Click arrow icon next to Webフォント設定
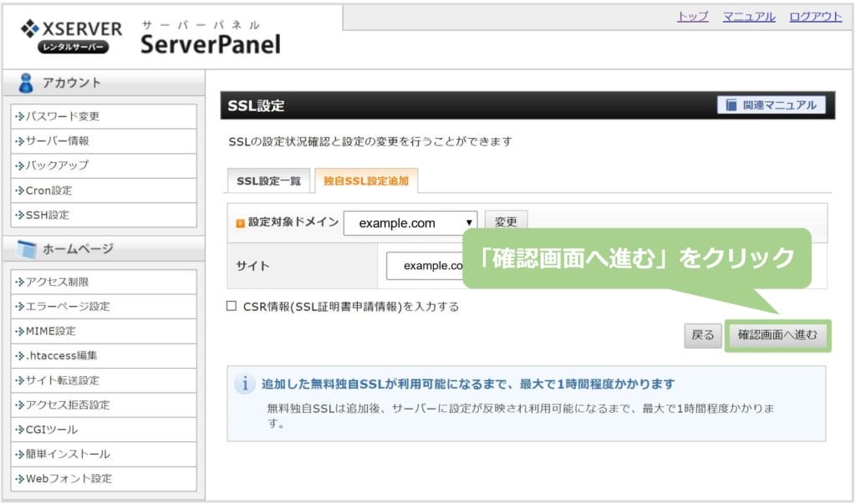 20,479
